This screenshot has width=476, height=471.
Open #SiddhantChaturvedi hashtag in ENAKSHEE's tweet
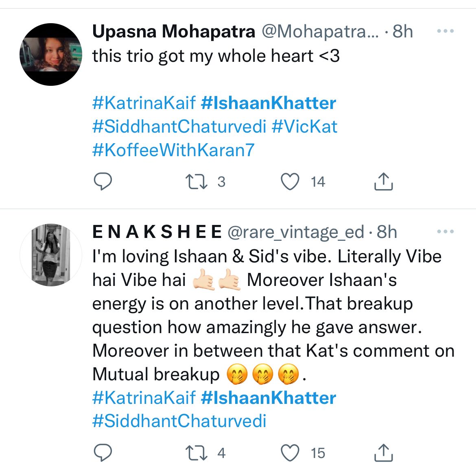click(x=179, y=421)
